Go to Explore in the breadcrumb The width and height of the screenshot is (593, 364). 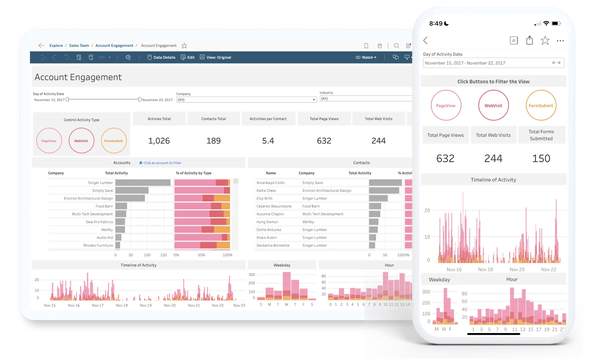click(x=56, y=46)
